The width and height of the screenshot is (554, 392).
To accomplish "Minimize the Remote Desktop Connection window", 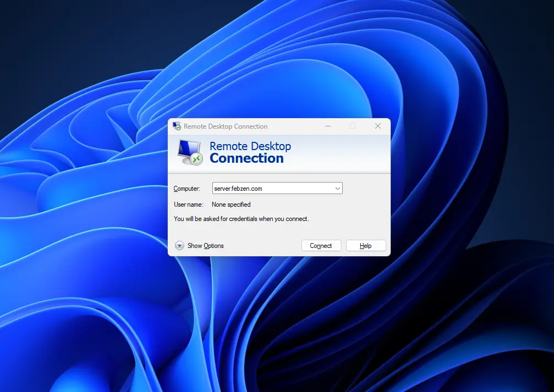I will click(x=328, y=126).
